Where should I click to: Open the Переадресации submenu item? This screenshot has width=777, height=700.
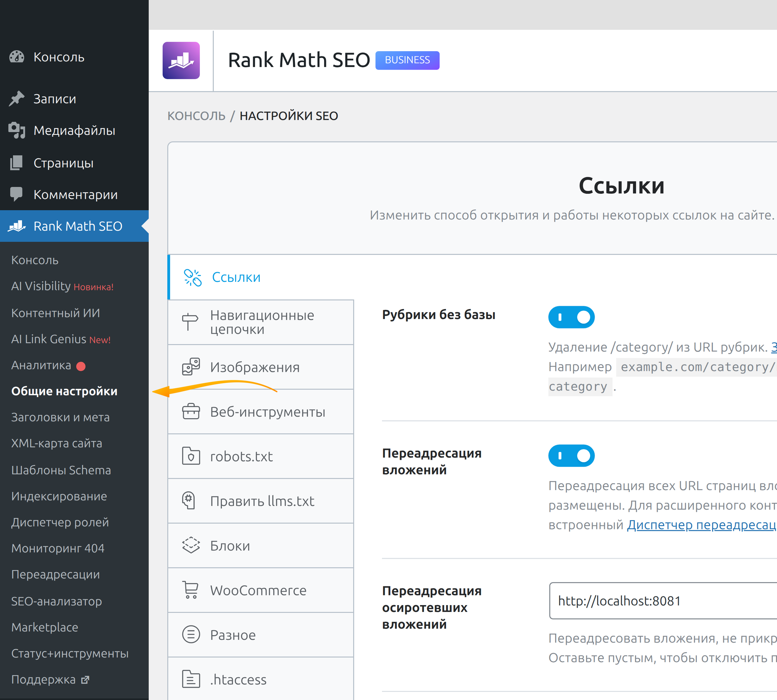pos(55,575)
